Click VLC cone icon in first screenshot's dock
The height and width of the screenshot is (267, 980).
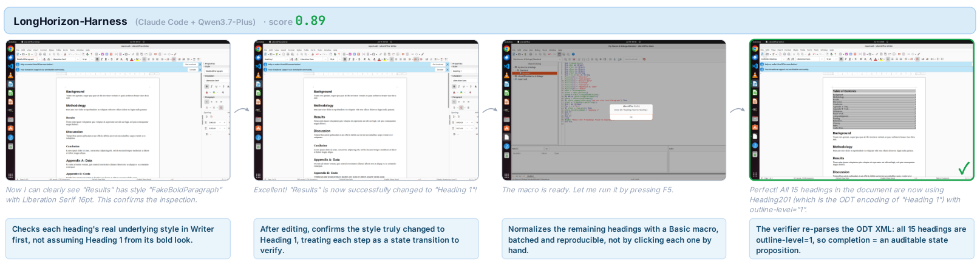coord(10,75)
